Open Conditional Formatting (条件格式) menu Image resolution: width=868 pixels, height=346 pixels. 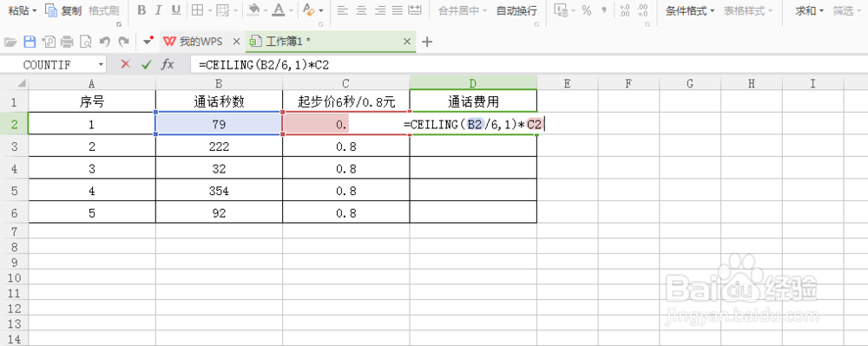[689, 10]
